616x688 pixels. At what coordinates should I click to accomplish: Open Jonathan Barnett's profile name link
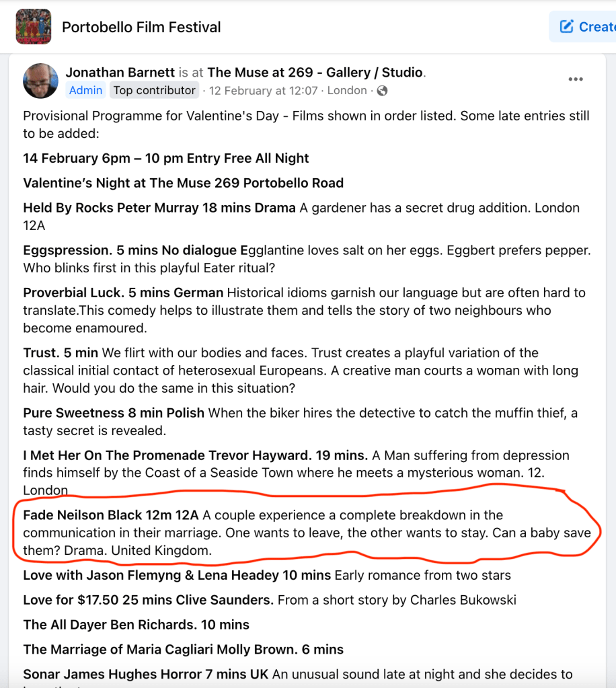(x=120, y=73)
